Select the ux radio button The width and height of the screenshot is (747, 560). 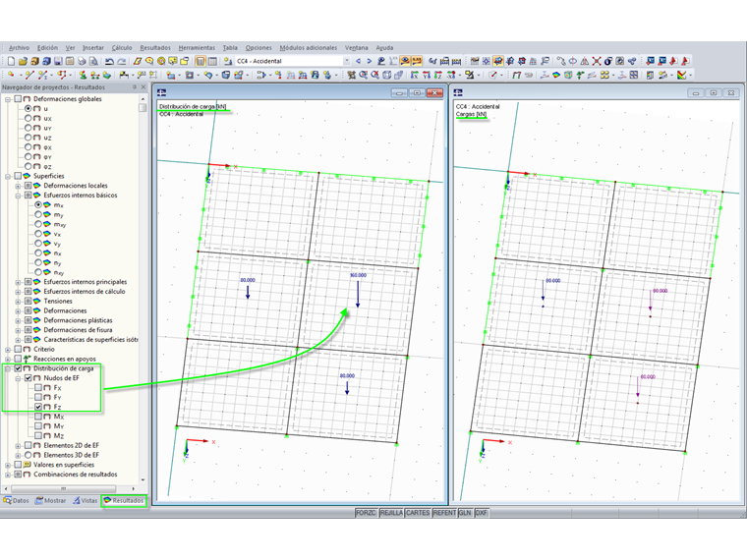point(29,118)
